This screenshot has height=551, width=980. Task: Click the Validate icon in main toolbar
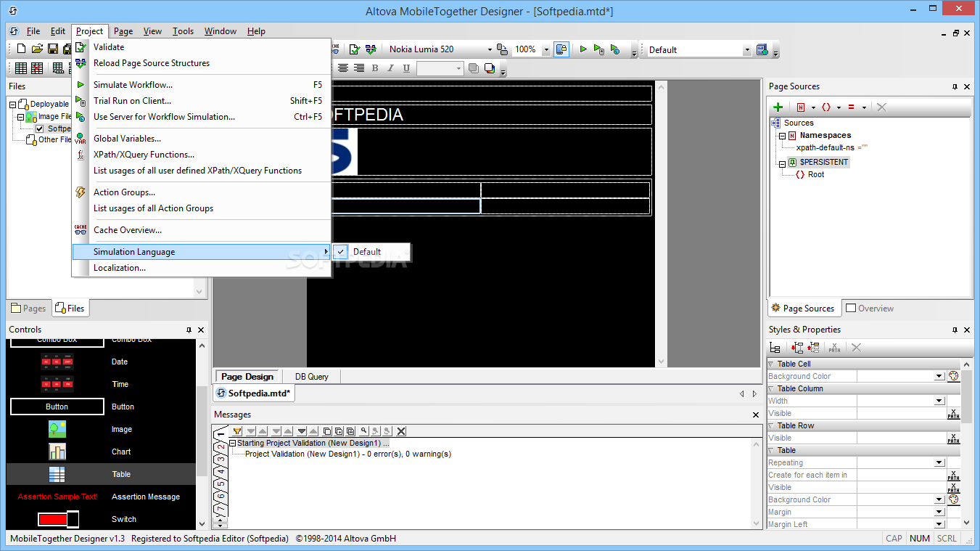point(355,49)
